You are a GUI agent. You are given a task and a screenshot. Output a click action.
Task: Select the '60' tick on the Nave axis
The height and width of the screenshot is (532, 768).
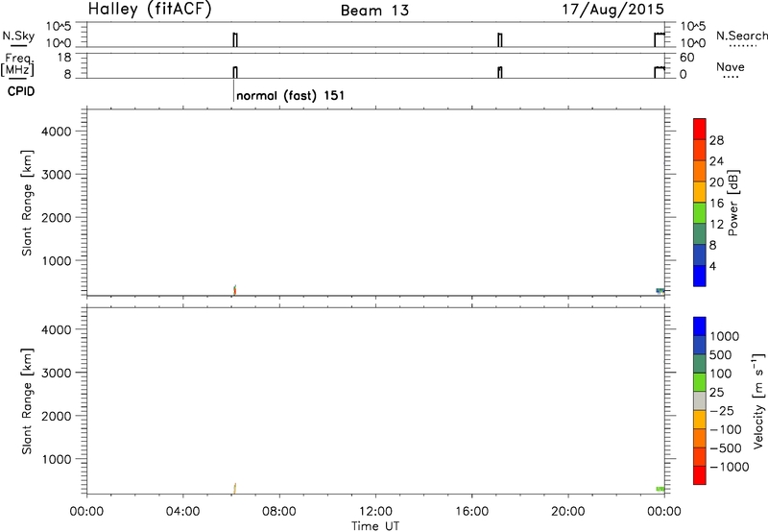[x=687, y=58]
